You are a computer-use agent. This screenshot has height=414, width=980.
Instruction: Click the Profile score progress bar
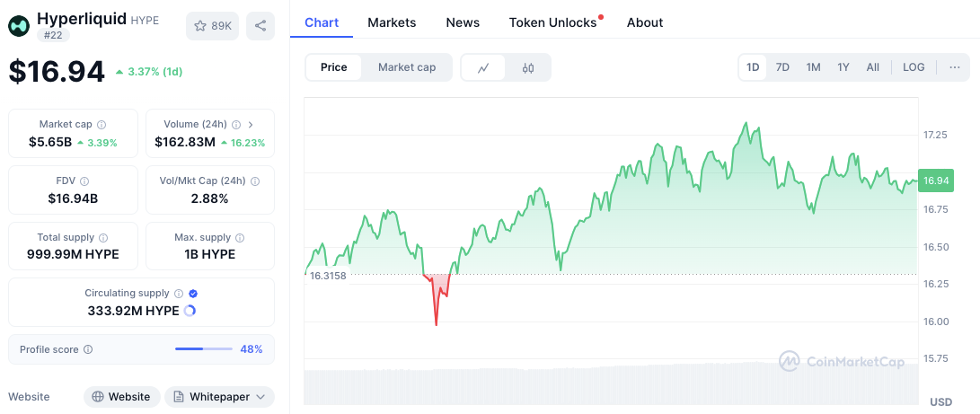pyautogui.click(x=204, y=349)
